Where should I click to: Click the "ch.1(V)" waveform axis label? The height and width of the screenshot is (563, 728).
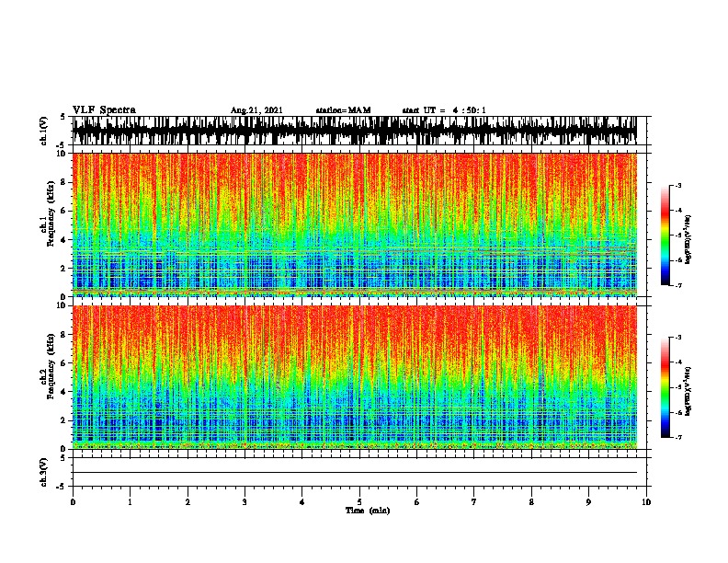point(44,131)
